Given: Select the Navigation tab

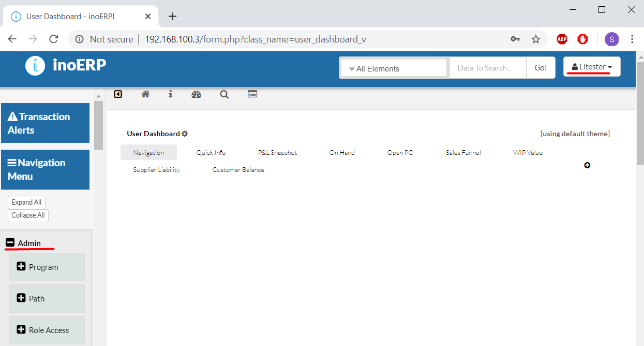Looking at the screenshot, I should tap(148, 152).
